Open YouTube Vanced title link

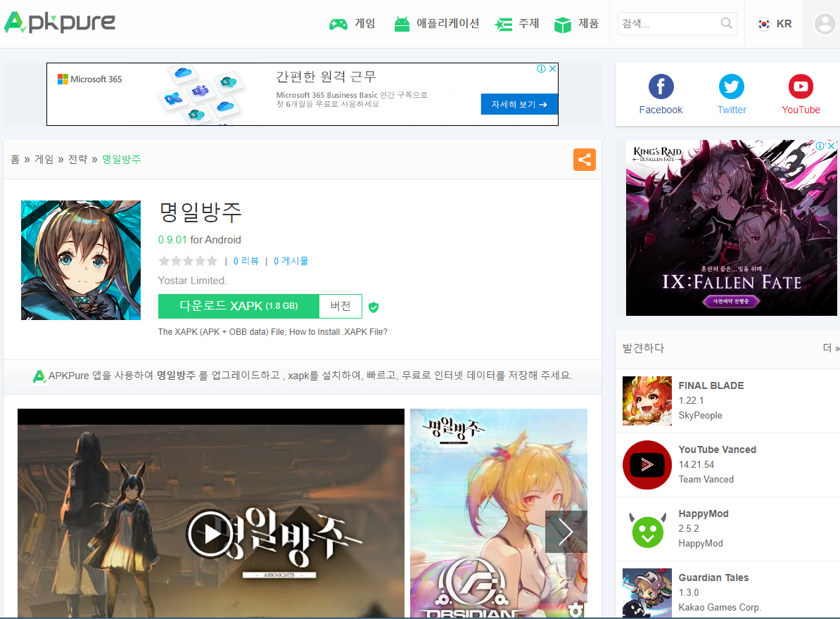(x=718, y=449)
